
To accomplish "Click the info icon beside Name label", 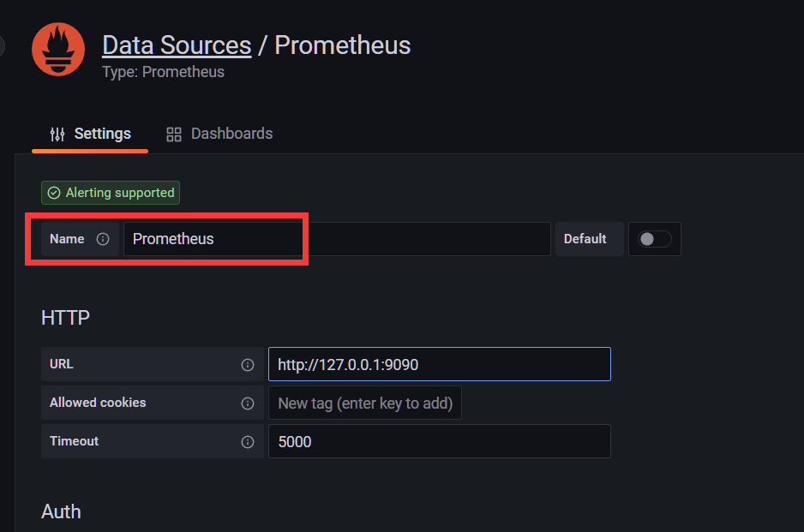I will (x=103, y=239).
